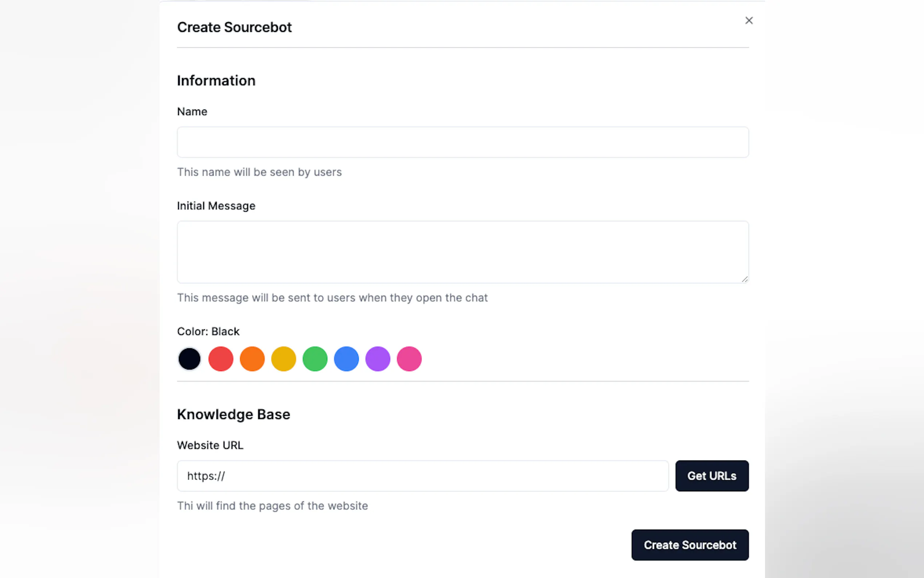Select the pink color swatch
The image size is (924, 578).
(409, 359)
